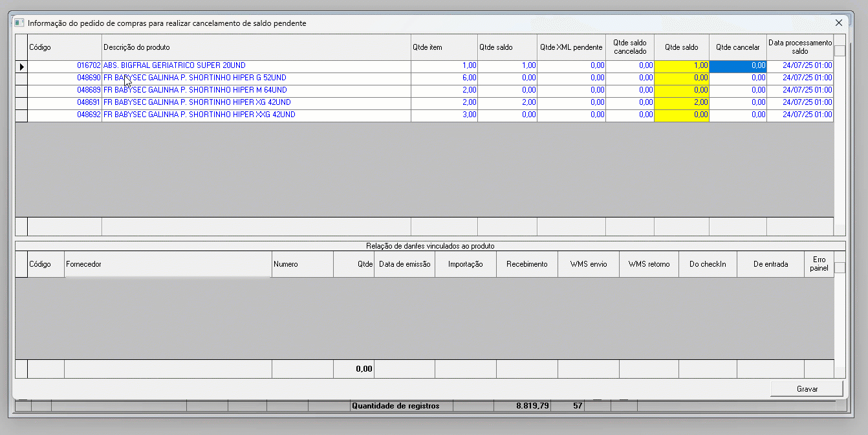Click Qtde cancelar cell for item 048690
The width and height of the screenshot is (868, 435).
[x=738, y=78]
